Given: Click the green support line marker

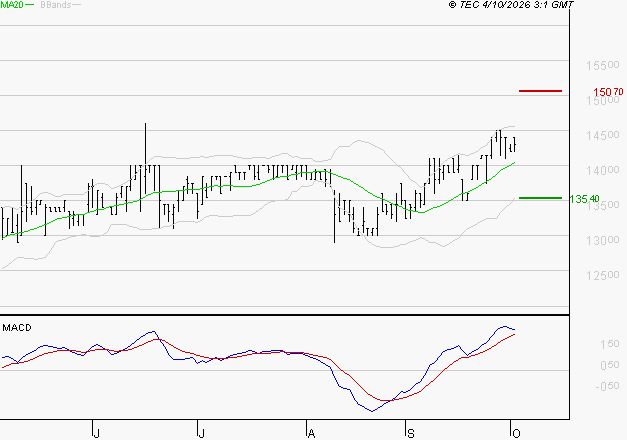Looking at the screenshot, I should [540, 198].
